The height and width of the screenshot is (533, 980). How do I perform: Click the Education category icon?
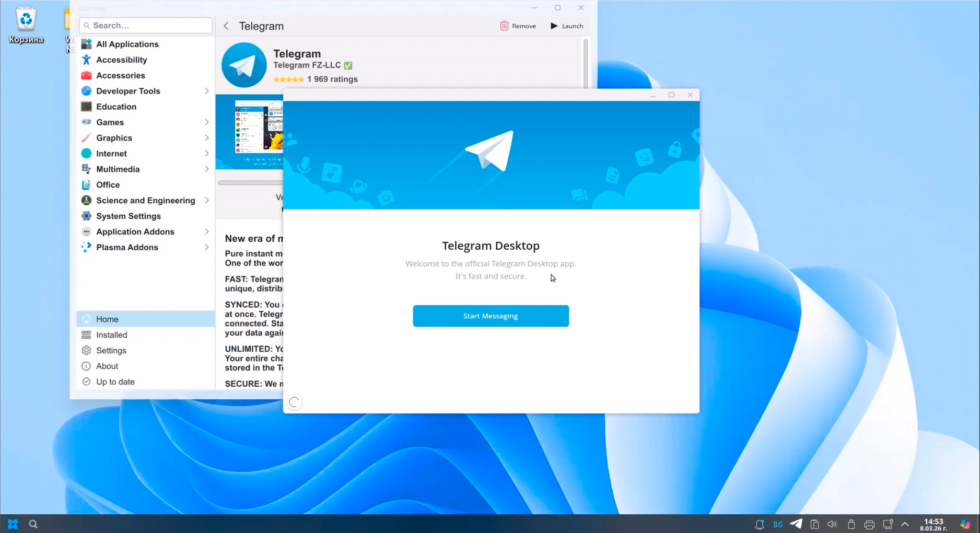[x=86, y=107]
